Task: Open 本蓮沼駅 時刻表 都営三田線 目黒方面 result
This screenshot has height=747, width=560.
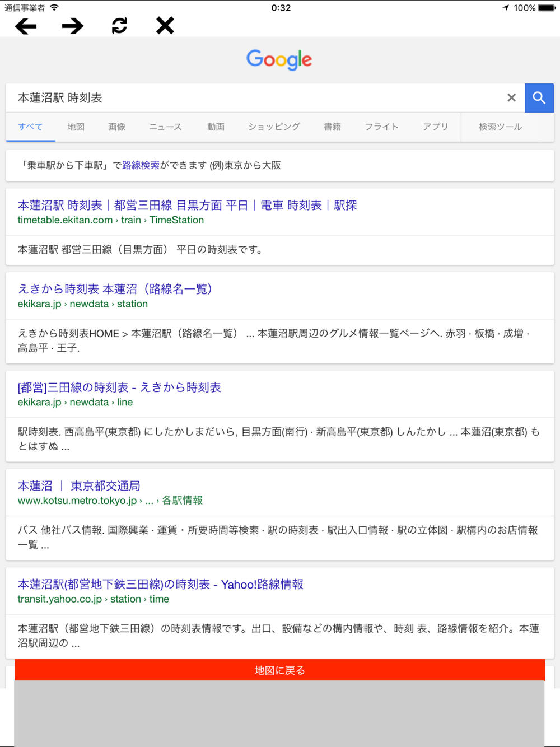Action: pyautogui.click(x=187, y=206)
